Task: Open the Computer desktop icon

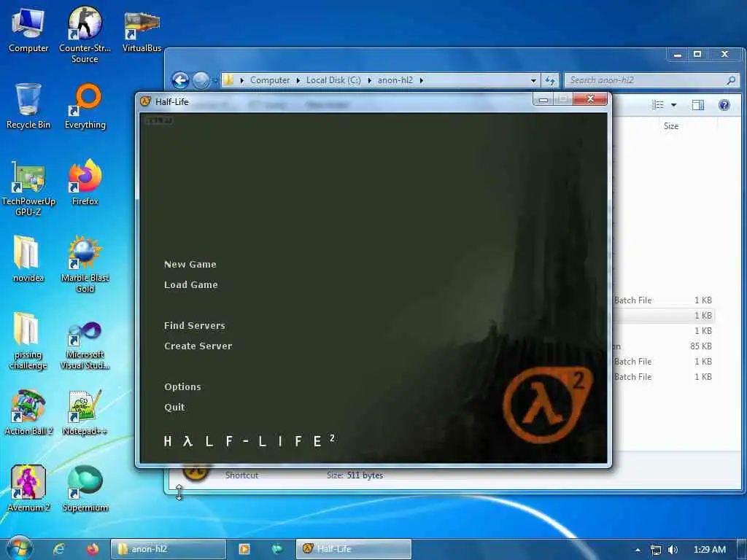Action: 28,31
